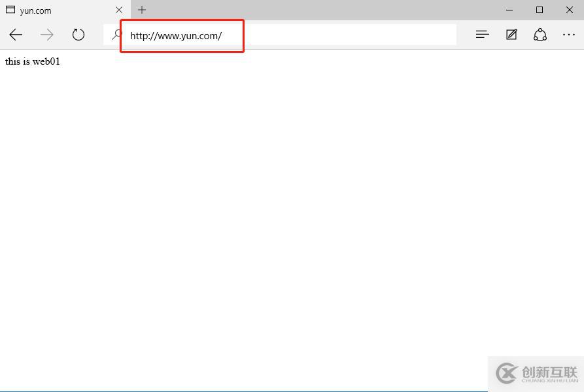Click the page icon on yun.com tab
The width and height of the screenshot is (584, 392).
[10, 10]
